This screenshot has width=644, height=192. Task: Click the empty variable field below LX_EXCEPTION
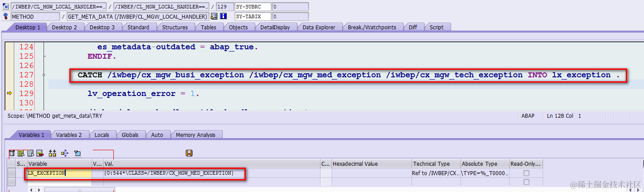(x=60, y=182)
